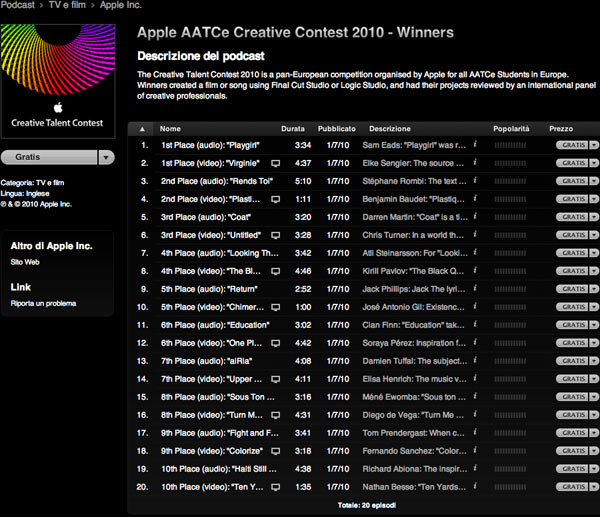The height and width of the screenshot is (517, 600).
Task: Get Playgirl episode with GRATIS button
Action: coord(572,145)
